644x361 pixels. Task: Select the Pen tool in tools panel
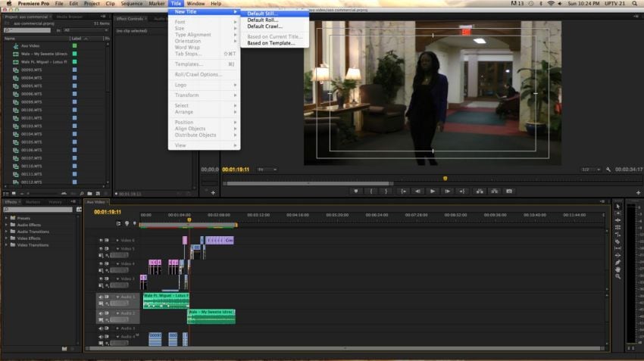(617, 262)
